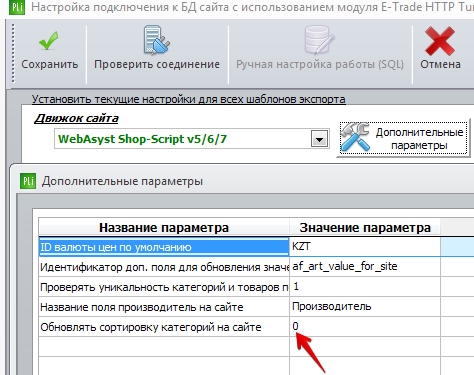The image size is (474, 375).
Task: Click the Отмена label
Action: [x=440, y=64]
